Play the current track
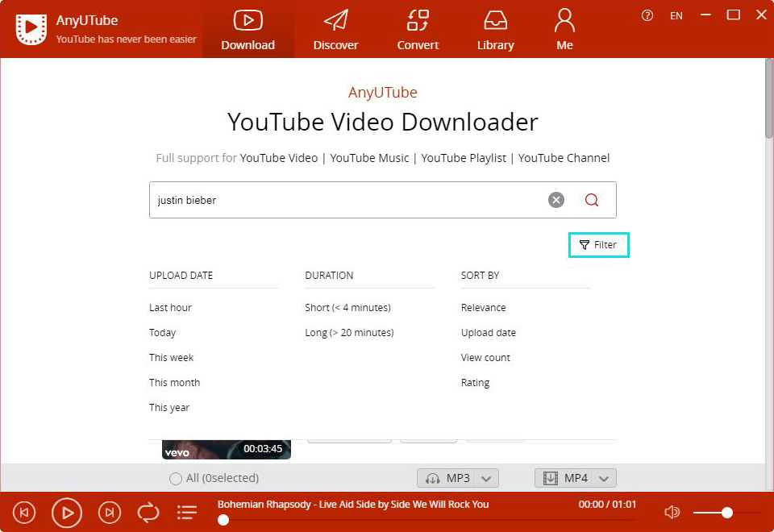Viewport: 774px width, 532px height. pyautogui.click(x=67, y=513)
